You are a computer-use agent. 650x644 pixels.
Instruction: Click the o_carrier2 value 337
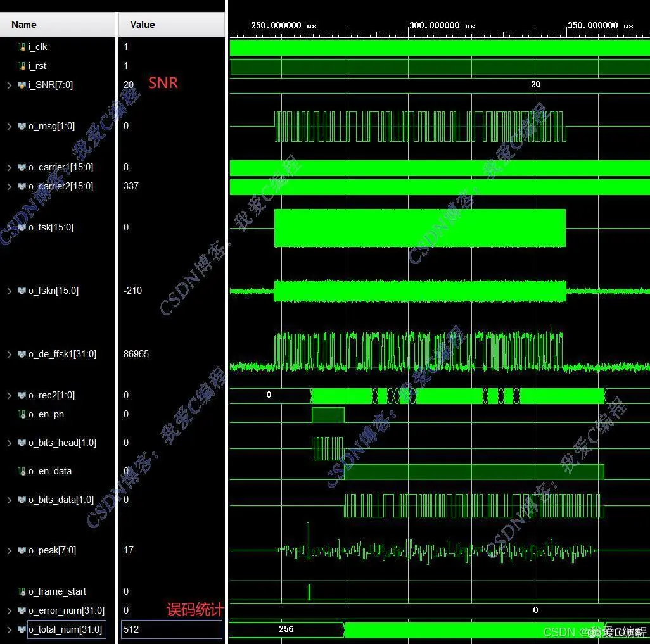point(131,186)
